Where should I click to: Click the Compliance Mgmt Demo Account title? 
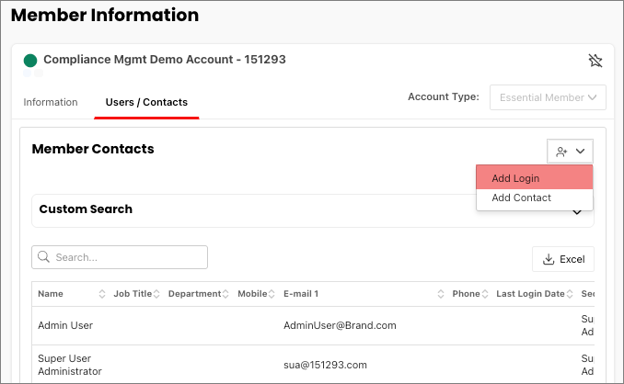164,59
